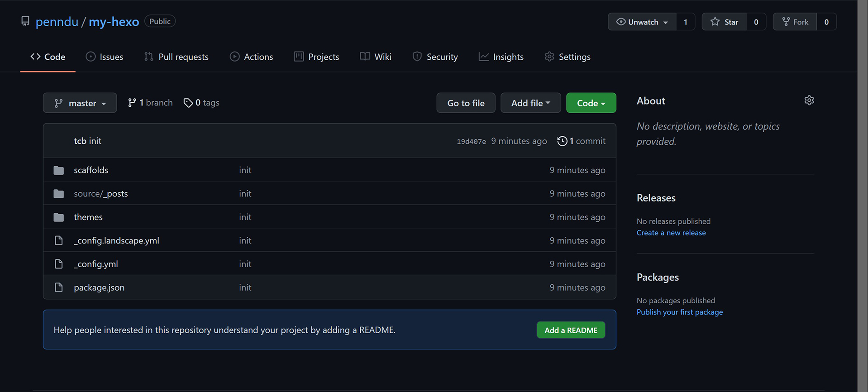
Task: Click the _config.yml file icon
Action: click(x=58, y=264)
